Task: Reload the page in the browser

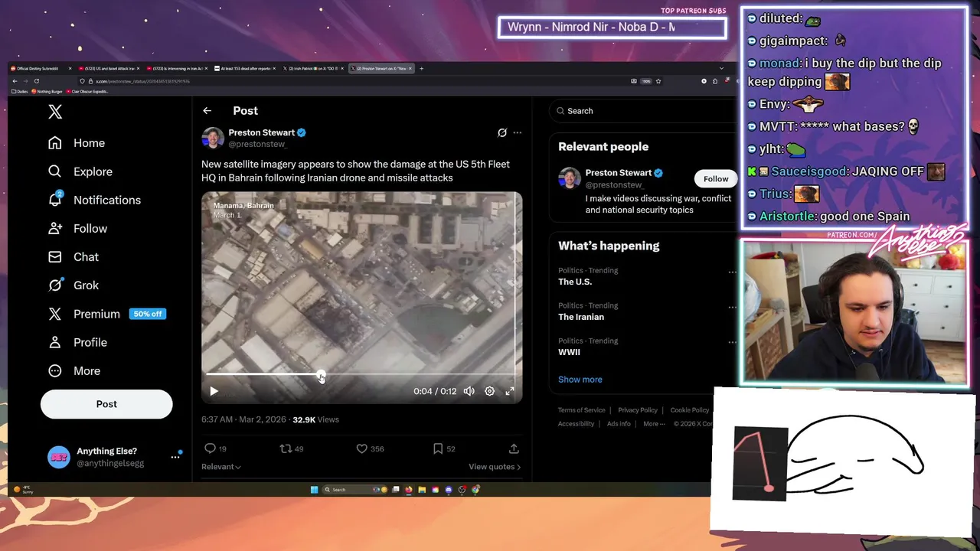Action: coord(36,81)
